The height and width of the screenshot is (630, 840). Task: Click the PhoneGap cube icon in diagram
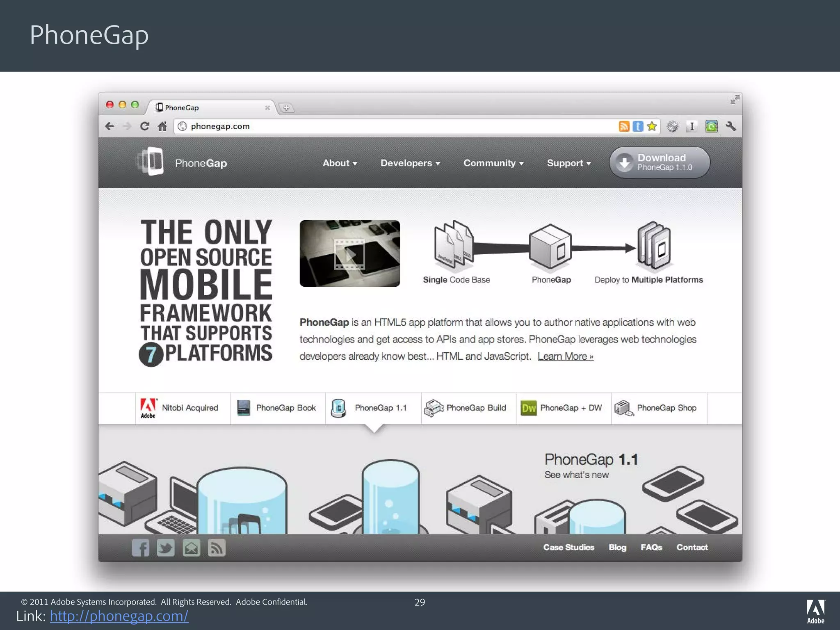point(550,247)
